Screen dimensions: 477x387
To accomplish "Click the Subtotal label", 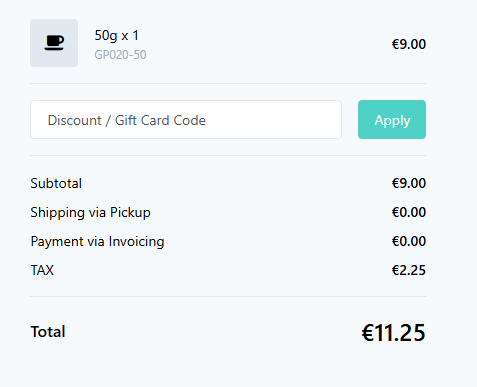I will coord(56,183).
